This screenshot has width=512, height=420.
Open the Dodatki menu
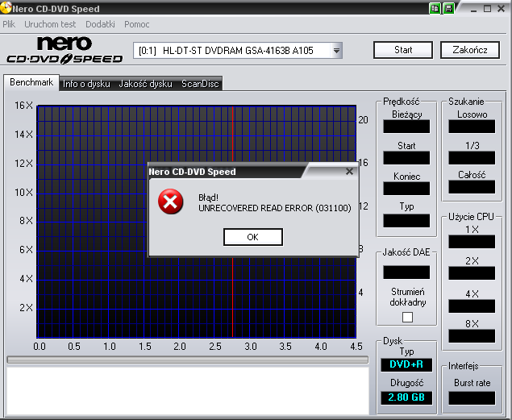pyautogui.click(x=100, y=24)
